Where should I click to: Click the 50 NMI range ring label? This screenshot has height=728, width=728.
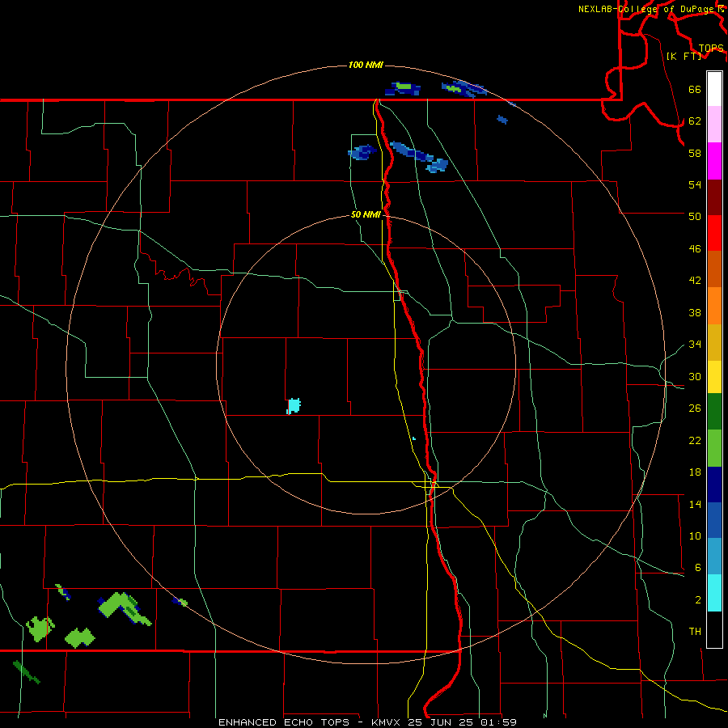[x=366, y=214]
